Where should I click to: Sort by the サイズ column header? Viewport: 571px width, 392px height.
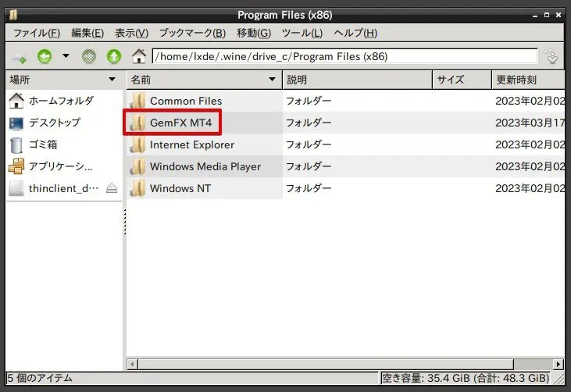[x=461, y=80]
